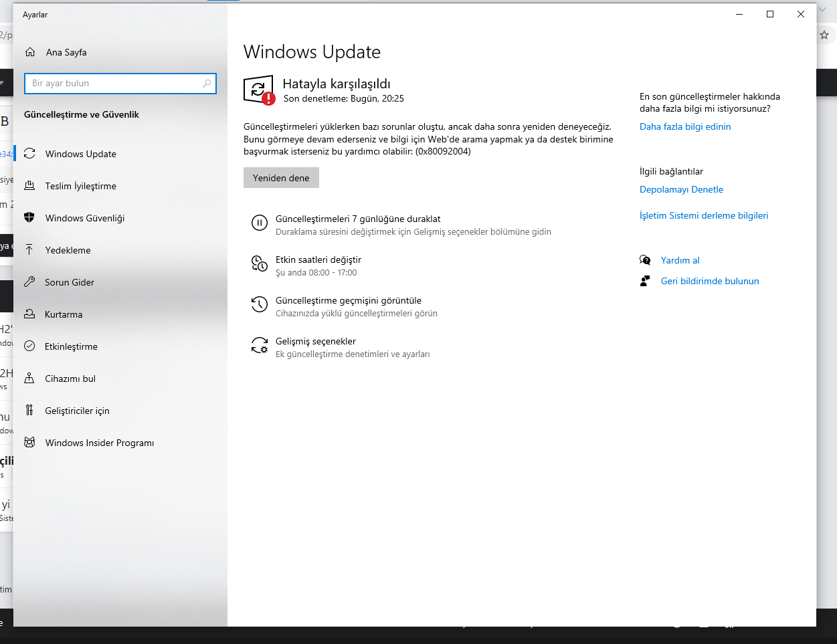Screen dimensions: 837x644
Task: Open Teslim İyileştirme settings page
Action: tap(120, 186)
